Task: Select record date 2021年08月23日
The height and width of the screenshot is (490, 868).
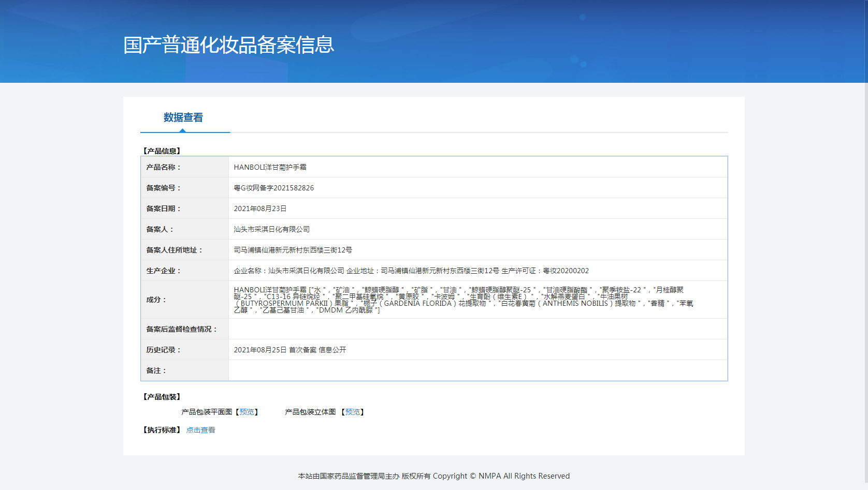Action: click(x=260, y=209)
